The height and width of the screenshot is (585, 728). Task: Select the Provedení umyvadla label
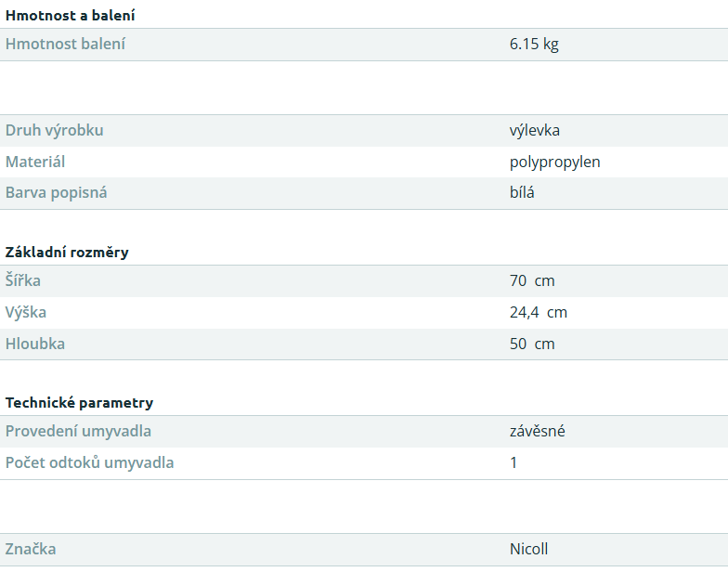(x=78, y=431)
